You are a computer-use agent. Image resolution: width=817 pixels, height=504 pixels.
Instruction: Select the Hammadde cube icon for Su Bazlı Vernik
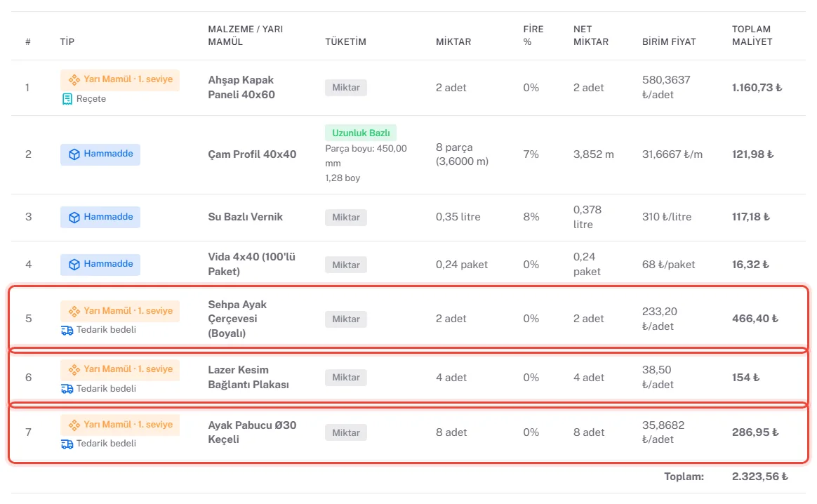(74, 218)
